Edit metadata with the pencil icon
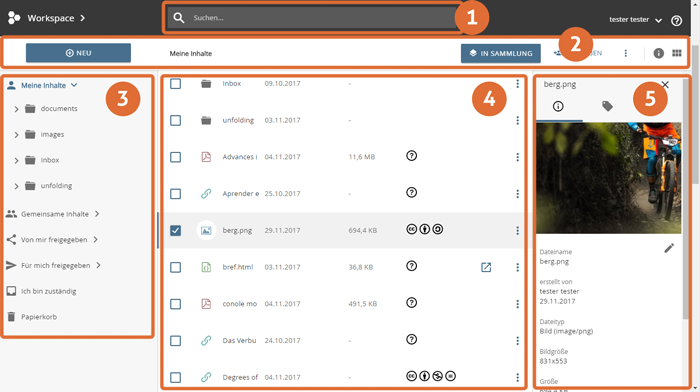The image size is (700, 392). point(669,248)
